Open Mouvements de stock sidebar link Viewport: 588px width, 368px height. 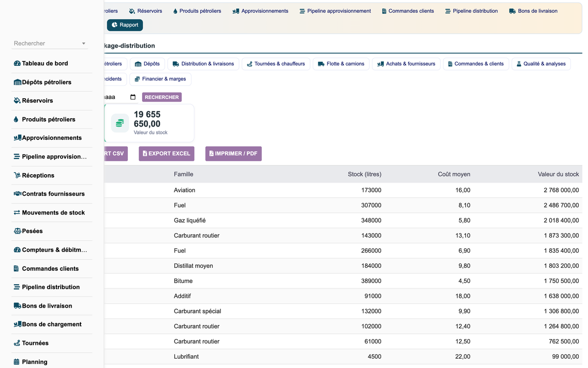point(52,212)
